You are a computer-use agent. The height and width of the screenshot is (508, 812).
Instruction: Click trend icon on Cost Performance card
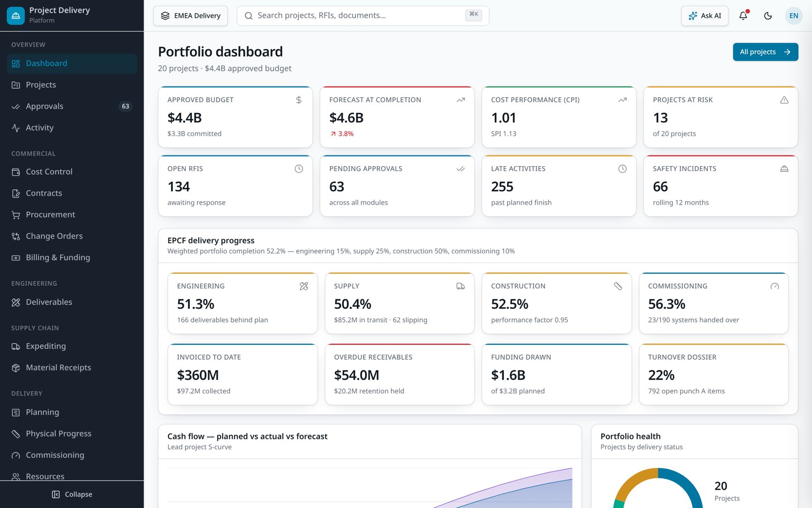tap(623, 100)
